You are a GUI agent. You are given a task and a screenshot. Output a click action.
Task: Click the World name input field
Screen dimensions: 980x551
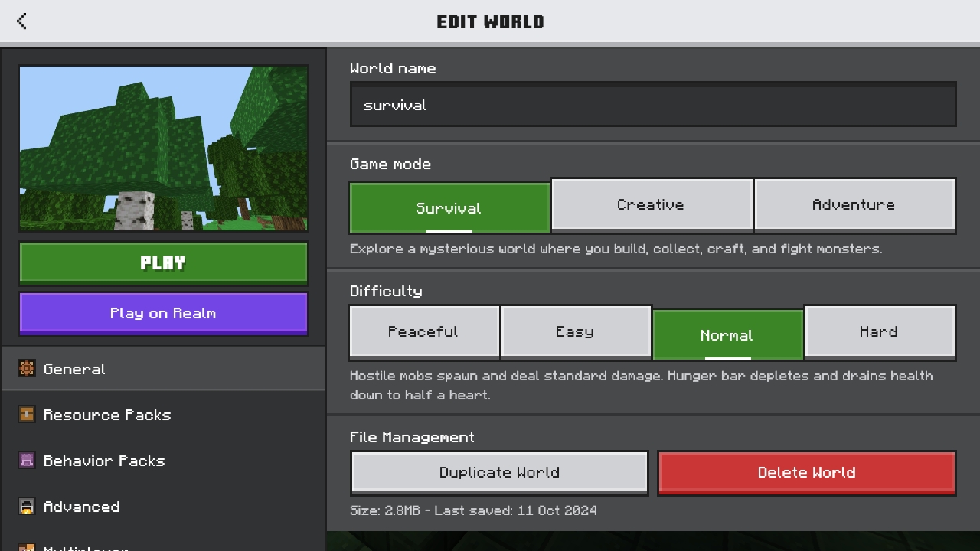[x=653, y=105]
